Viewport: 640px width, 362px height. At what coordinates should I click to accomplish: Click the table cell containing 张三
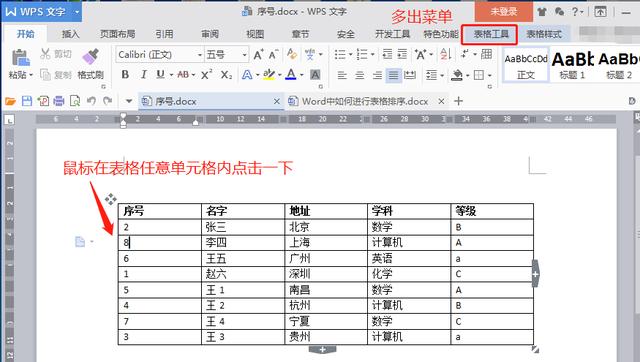pyautogui.click(x=243, y=227)
